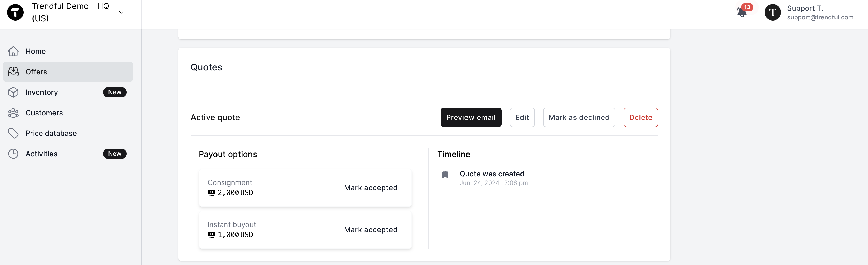
Task: Click the Customers people icon
Action: (x=14, y=113)
